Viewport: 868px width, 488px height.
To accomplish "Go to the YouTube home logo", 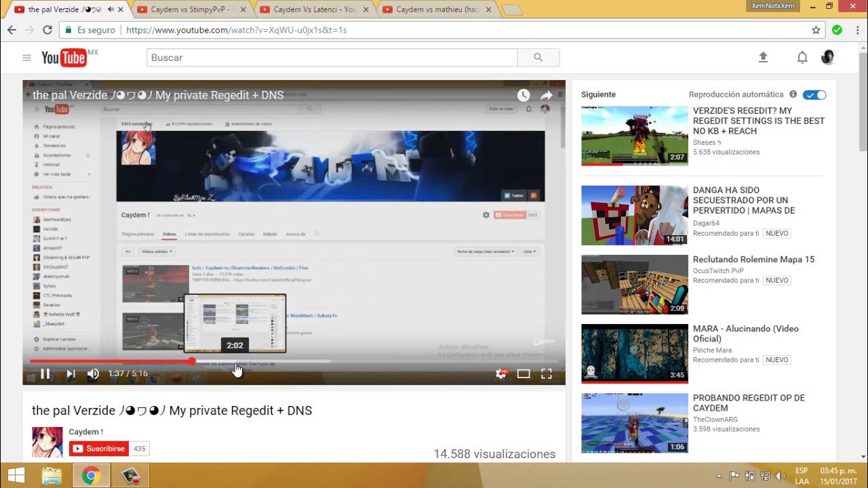I will pos(64,58).
